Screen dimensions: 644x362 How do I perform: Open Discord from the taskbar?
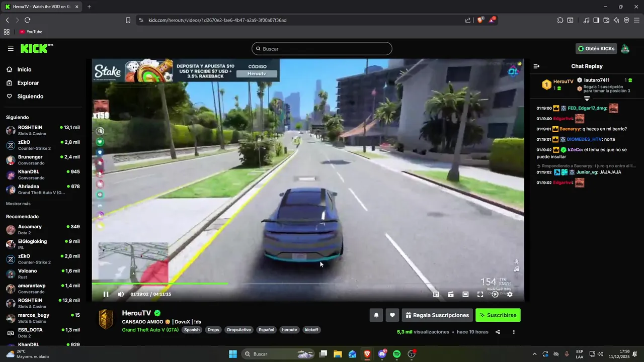coord(382,354)
